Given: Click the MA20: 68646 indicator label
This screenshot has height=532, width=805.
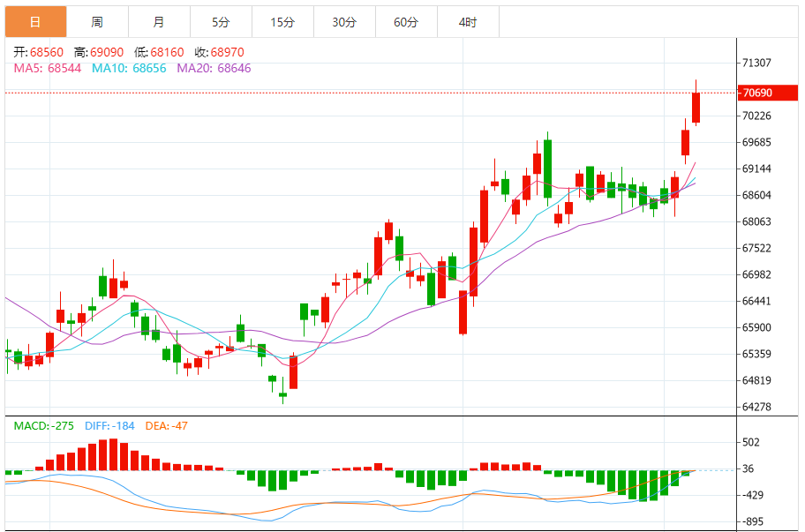Looking at the screenshot, I should pyautogui.click(x=214, y=68).
